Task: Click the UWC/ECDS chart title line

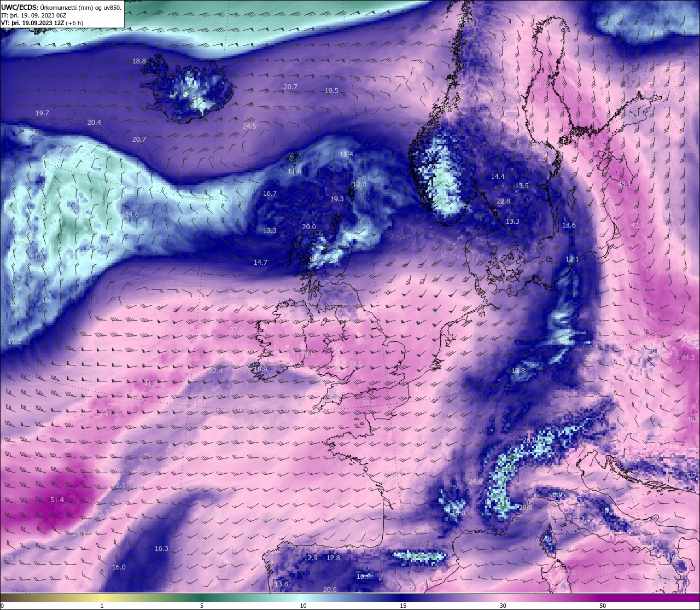Action: pos(61,7)
